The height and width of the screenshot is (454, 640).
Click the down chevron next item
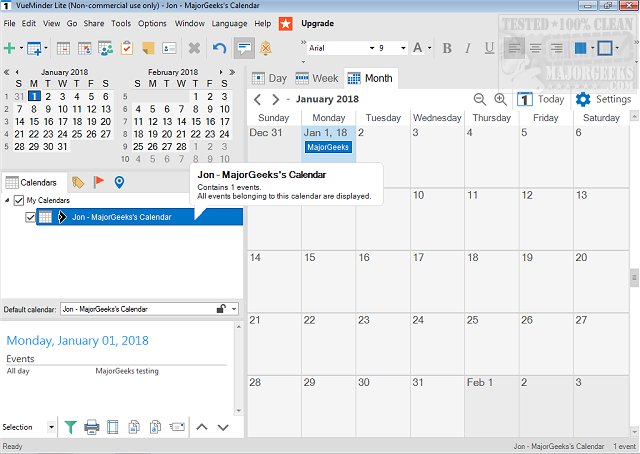pyautogui.click(x=223, y=427)
